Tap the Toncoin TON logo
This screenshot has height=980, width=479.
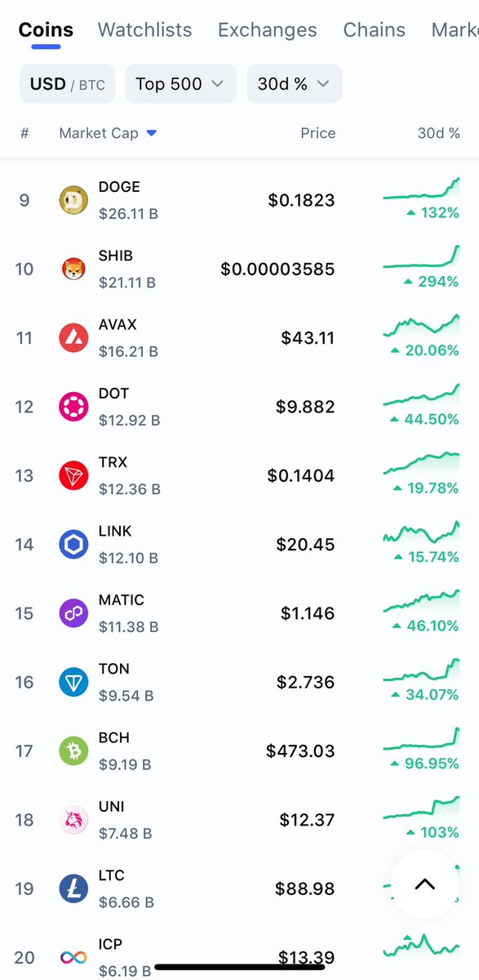[73, 682]
